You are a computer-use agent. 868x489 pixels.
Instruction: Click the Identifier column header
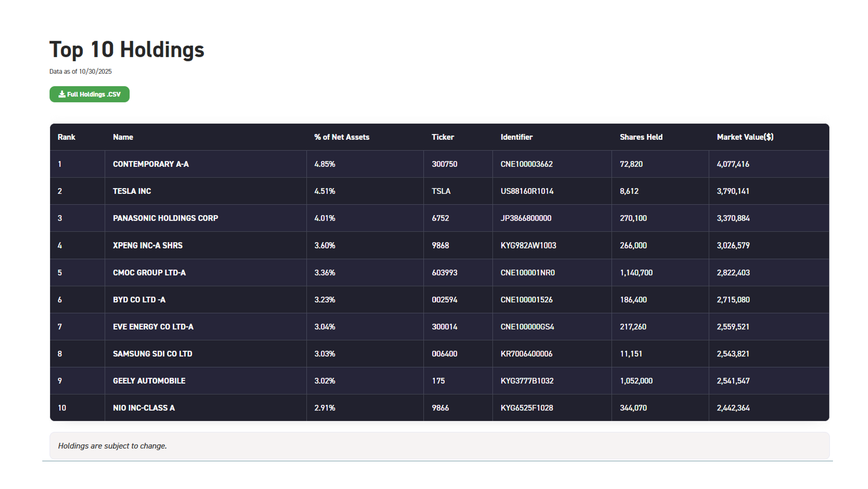516,137
